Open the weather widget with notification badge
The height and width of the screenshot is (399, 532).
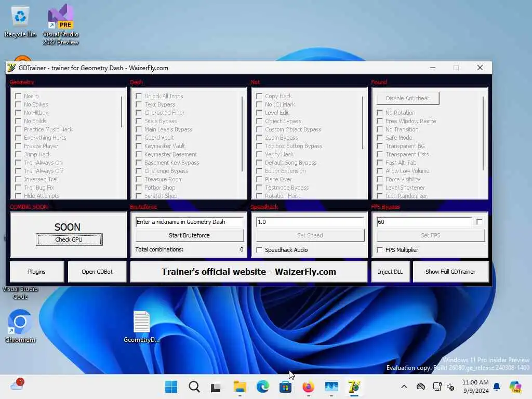click(x=17, y=384)
